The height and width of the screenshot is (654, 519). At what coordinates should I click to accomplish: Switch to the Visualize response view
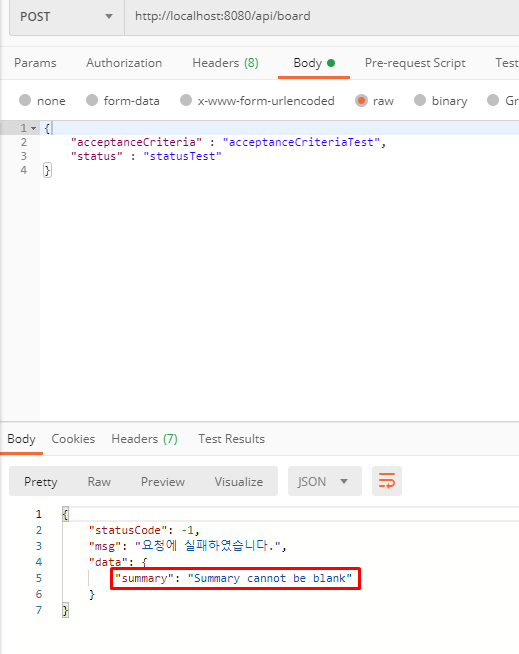pyautogui.click(x=239, y=482)
